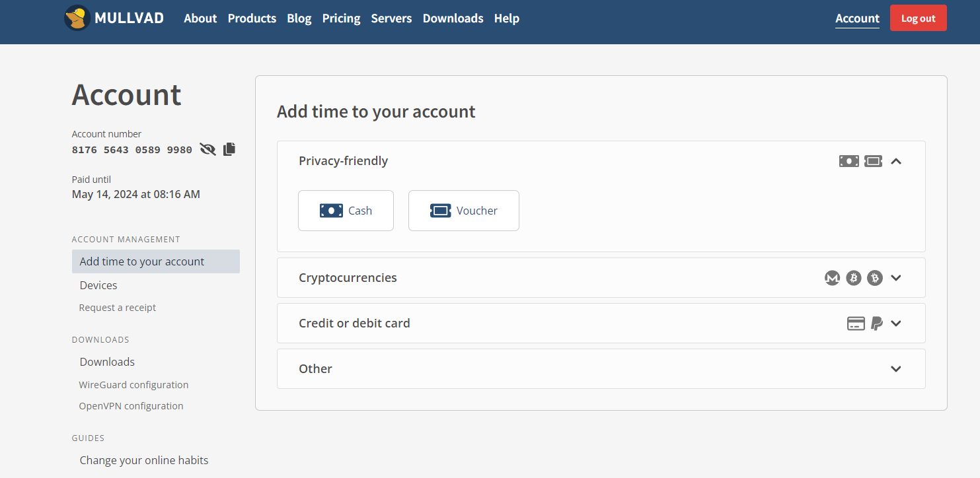
Task: Click the Monero icon in Cryptocurrencies row
Action: 833,278
